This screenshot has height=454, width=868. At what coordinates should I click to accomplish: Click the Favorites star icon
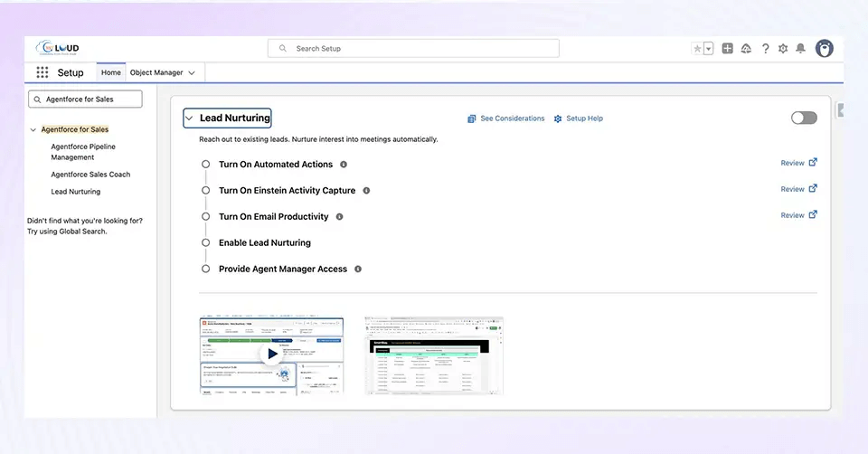click(697, 49)
